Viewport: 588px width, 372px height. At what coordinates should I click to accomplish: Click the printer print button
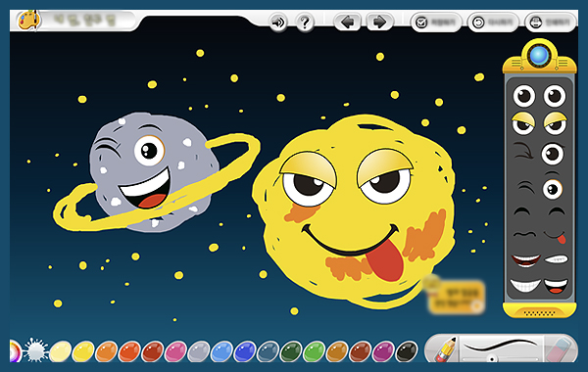click(551, 23)
